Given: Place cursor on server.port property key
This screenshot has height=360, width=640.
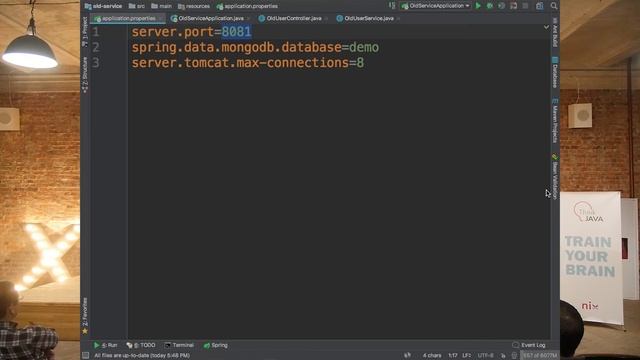Looking at the screenshot, I should [x=173, y=32].
